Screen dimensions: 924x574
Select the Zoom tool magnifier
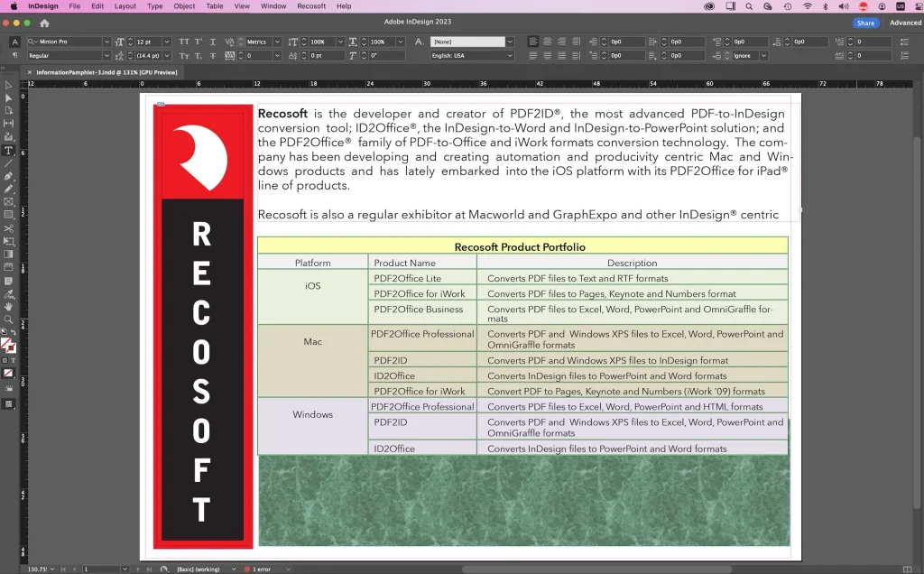[8, 319]
